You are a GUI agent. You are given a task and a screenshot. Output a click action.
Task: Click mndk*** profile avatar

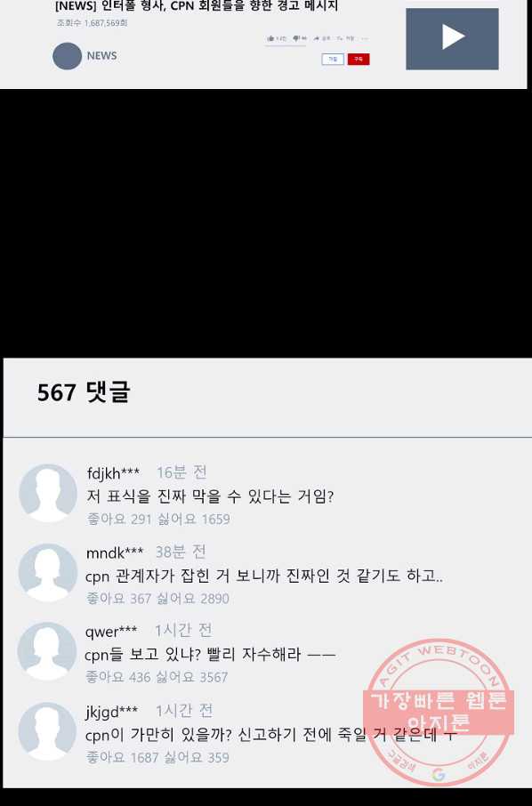point(48,573)
